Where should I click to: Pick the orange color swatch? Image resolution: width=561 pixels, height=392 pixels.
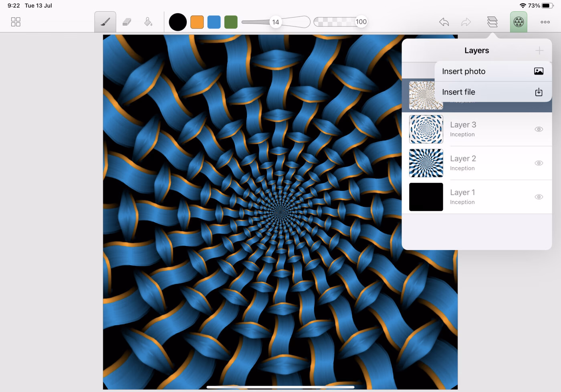point(197,22)
